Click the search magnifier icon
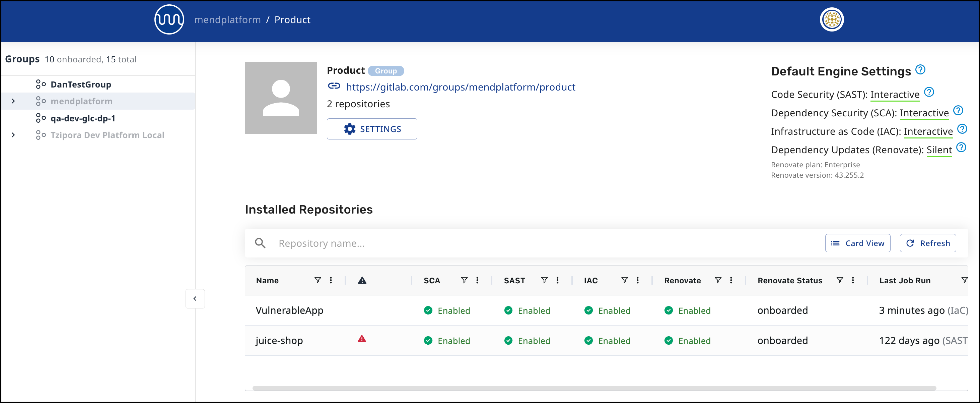Image resolution: width=980 pixels, height=403 pixels. click(x=260, y=243)
